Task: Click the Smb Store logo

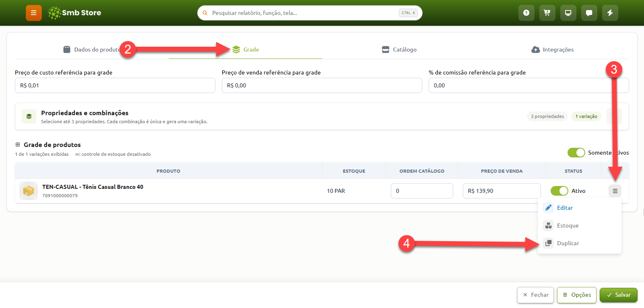Action: coord(74,13)
